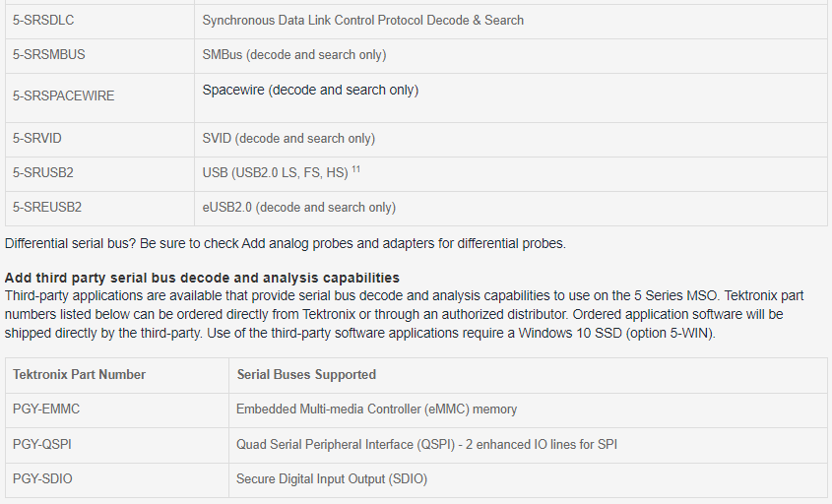The height and width of the screenshot is (504, 832).
Task: Click the Spacewire decode and search description
Action: 310,91
